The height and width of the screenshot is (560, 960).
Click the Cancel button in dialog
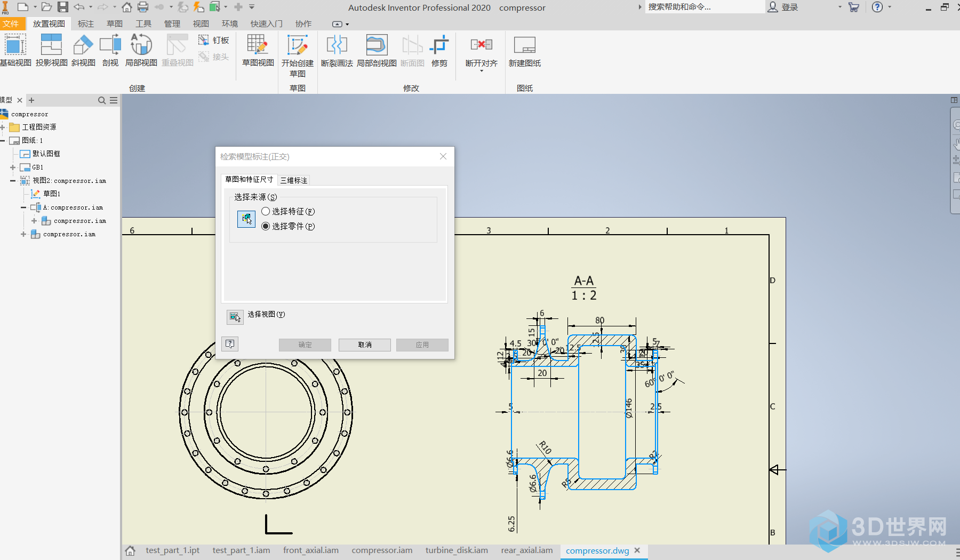[365, 345]
